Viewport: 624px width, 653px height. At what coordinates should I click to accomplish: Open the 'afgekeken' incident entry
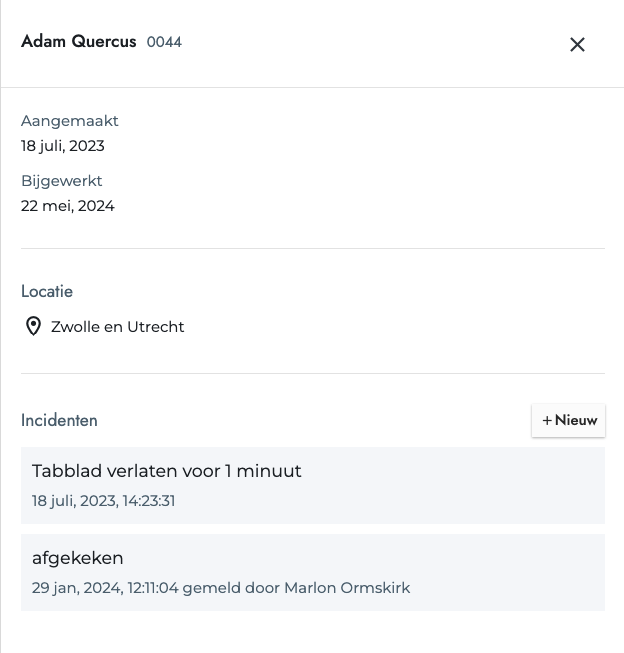(313, 572)
